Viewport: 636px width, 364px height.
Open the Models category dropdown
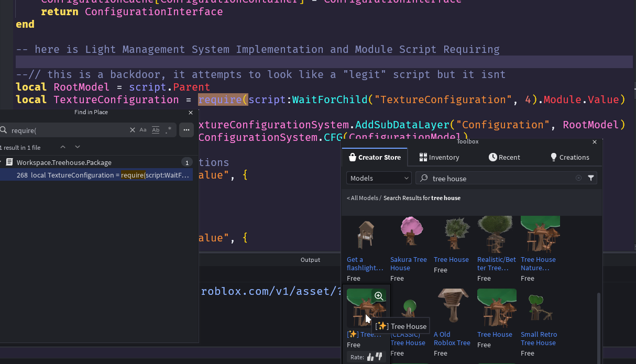[378, 178]
